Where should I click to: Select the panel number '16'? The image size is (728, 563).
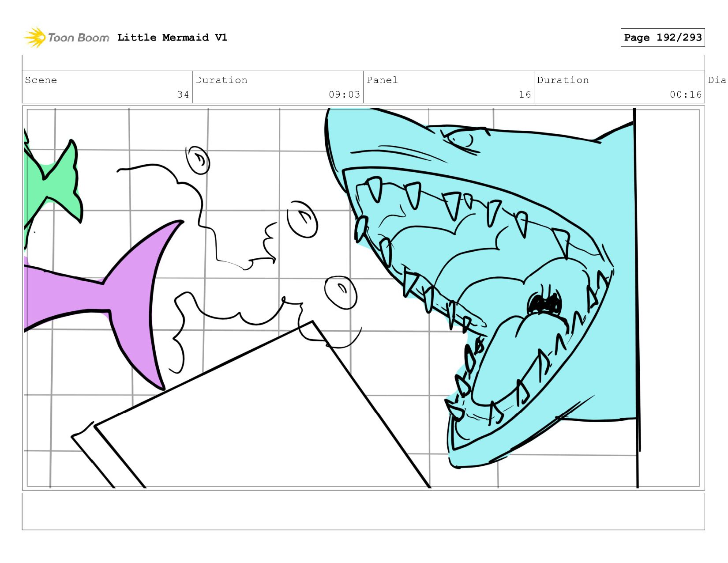tap(525, 94)
